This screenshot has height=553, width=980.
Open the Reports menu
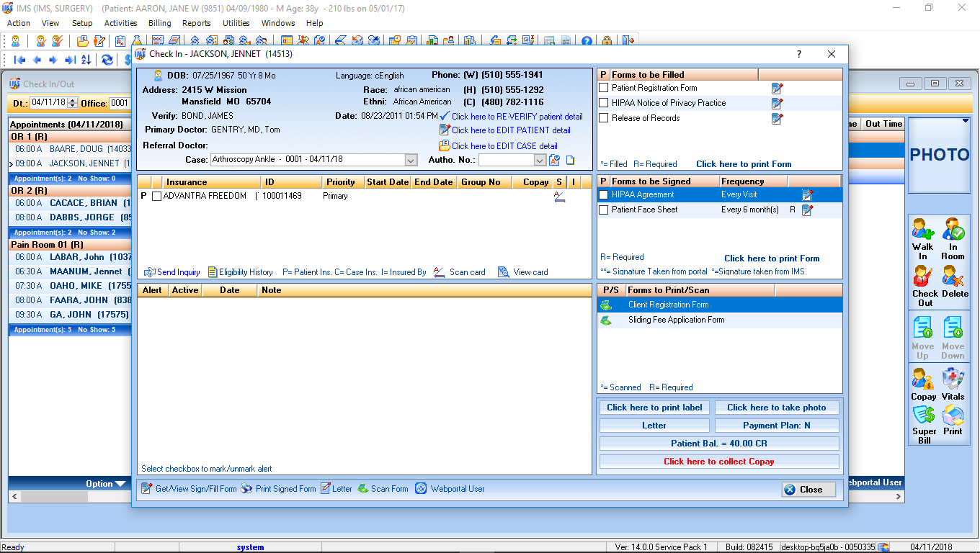[x=196, y=23]
